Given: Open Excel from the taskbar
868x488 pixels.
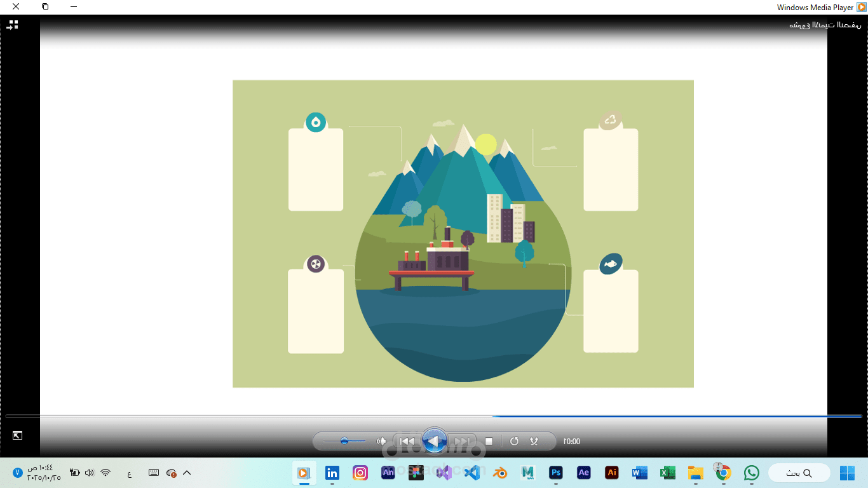Looking at the screenshot, I should tap(667, 473).
